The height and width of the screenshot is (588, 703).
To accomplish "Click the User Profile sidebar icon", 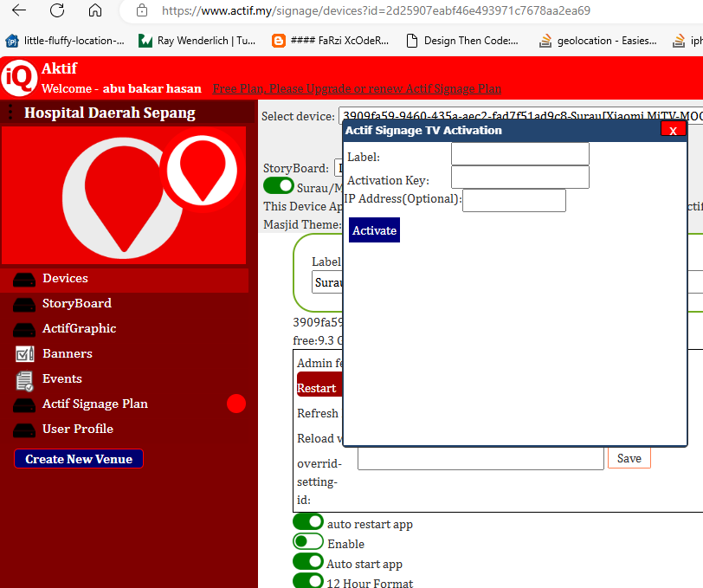I will coord(24,430).
